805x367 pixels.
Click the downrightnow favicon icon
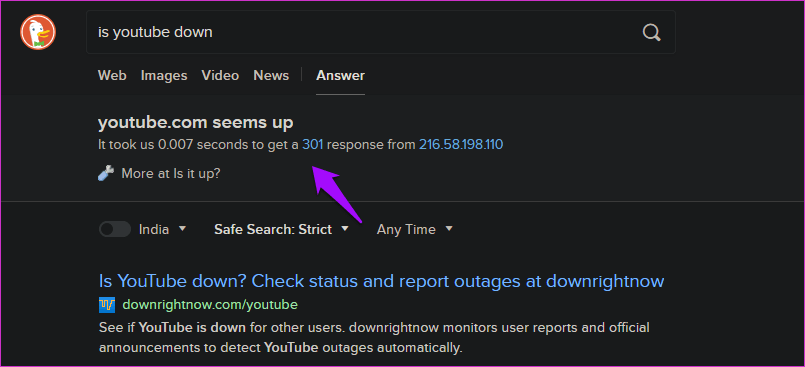107,305
